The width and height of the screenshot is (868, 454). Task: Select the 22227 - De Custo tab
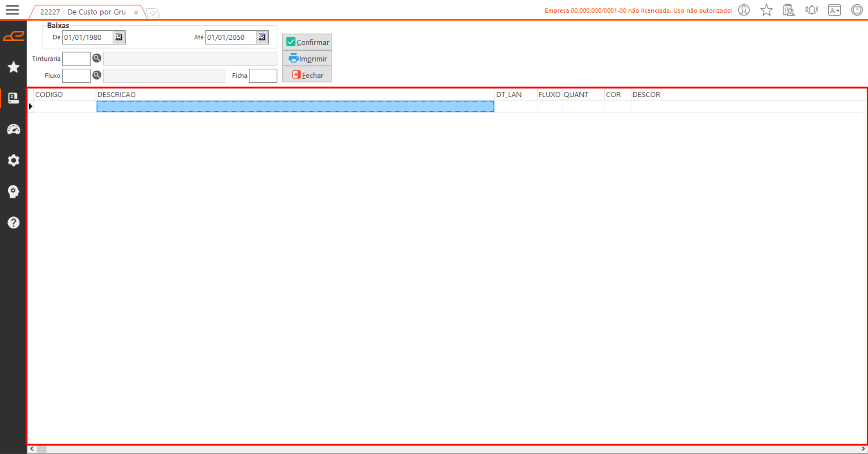(83, 12)
